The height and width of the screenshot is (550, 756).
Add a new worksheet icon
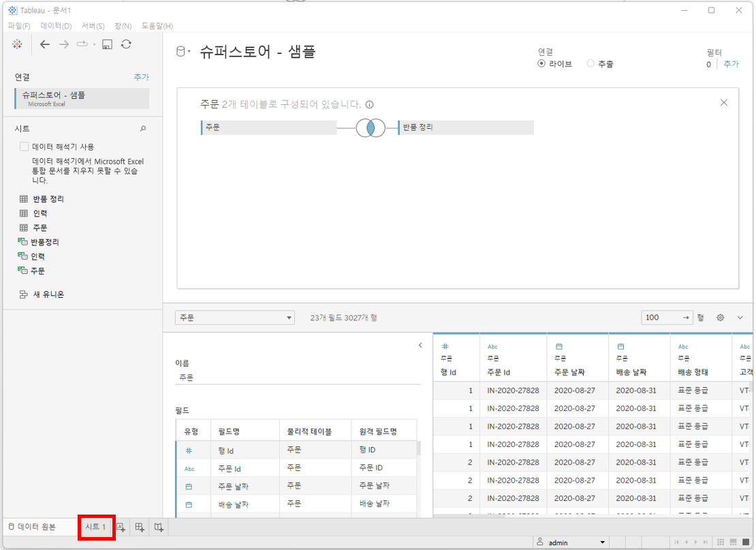[x=121, y=528]
